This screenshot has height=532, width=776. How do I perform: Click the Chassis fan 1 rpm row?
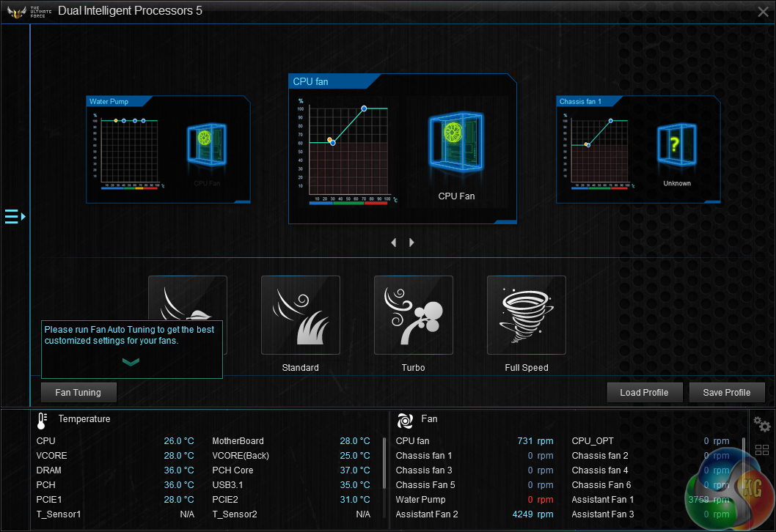[x=475, y=456]
